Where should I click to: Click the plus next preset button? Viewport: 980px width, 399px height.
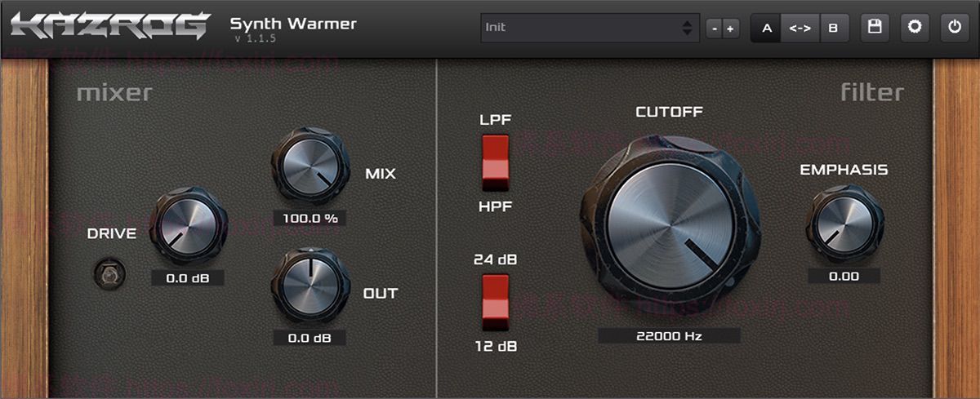(730, 29)
